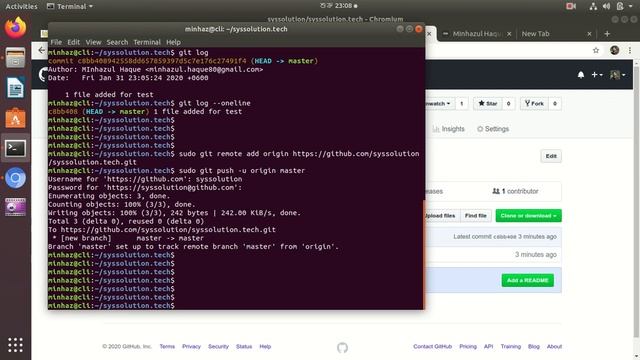Open the Files manager dock icon

[15, 58]
